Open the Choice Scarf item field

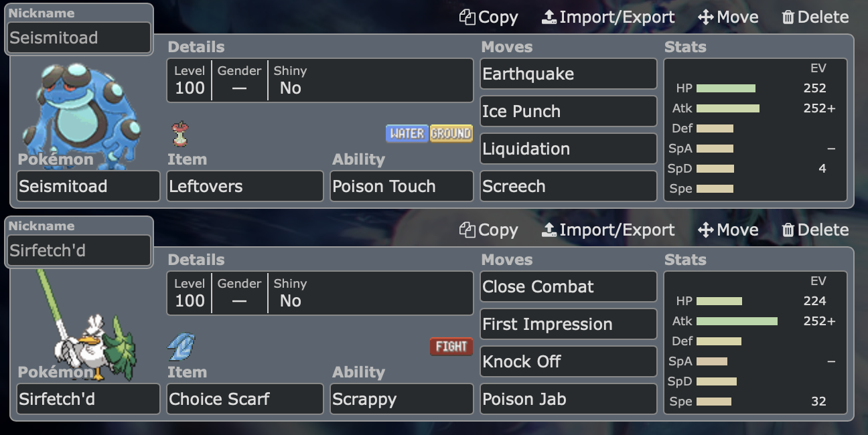tap(245, 399)
